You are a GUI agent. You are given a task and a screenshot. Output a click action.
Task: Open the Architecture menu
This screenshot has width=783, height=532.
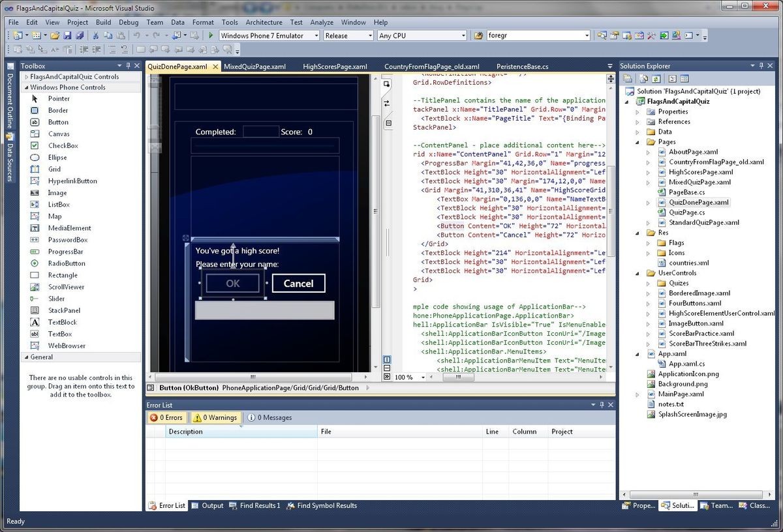click(264, 22)
